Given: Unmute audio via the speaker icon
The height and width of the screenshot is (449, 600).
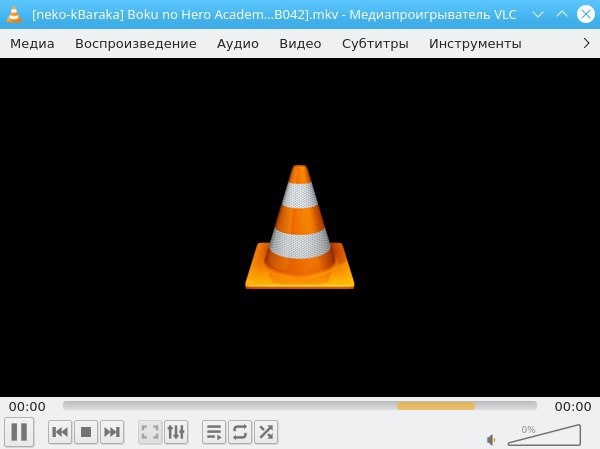Looking at the screenshot, I should click(x=492, y=440).
